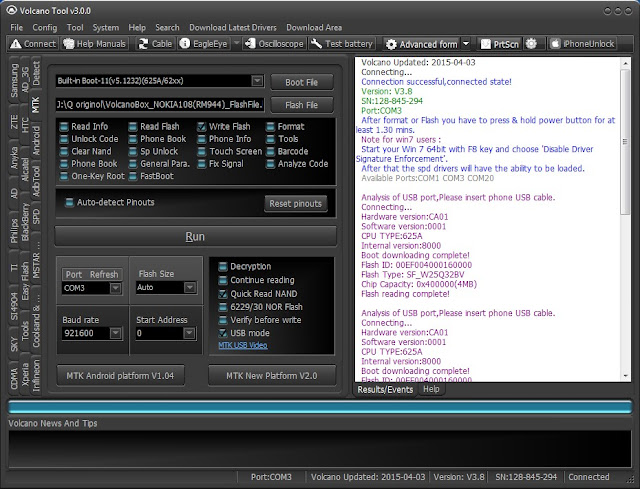Image resolution: width=640 pixels, height=489 pixels.
Task: Click the cyan progress bar
Action: click(x=320, y=407)
